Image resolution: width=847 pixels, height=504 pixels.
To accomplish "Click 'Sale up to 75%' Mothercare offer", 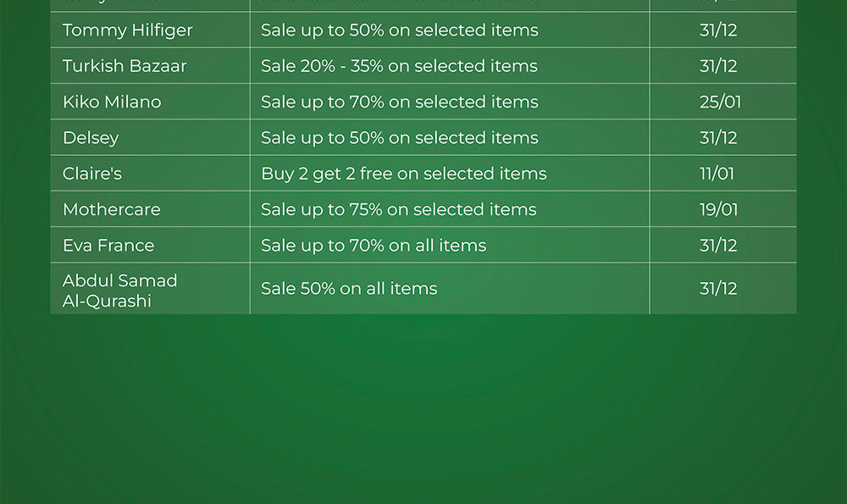I will coord(398,209).
